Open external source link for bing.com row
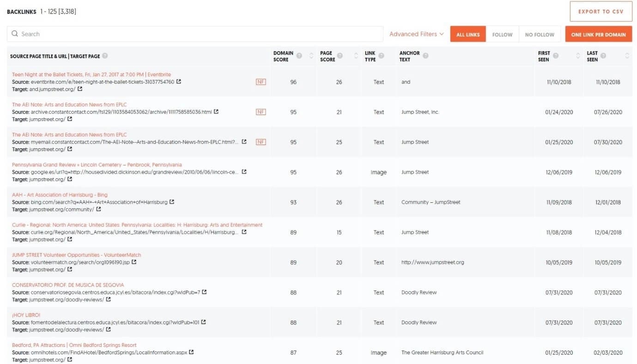The height and width of the screenshot is (364, 637). coord(172,202)
